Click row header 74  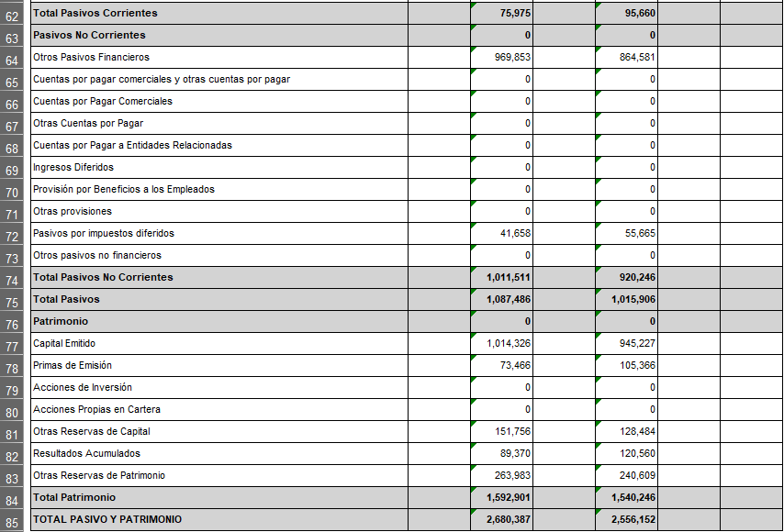point(14,278)
